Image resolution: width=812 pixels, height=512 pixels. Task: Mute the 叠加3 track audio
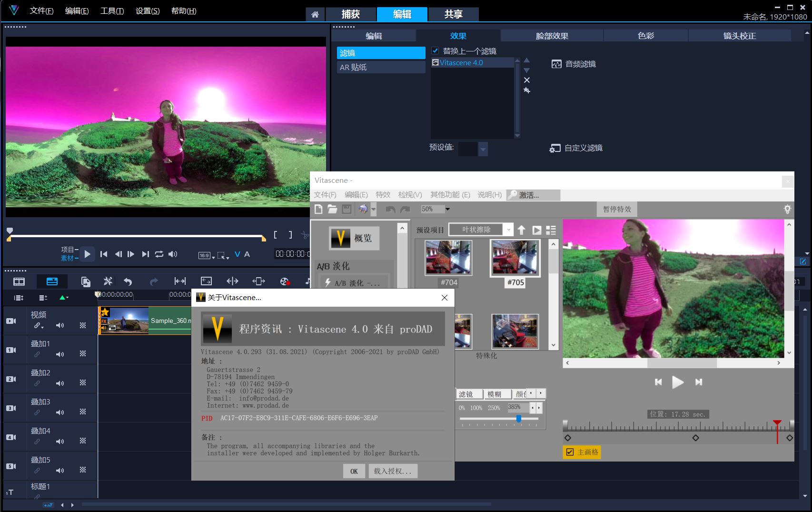60,412
